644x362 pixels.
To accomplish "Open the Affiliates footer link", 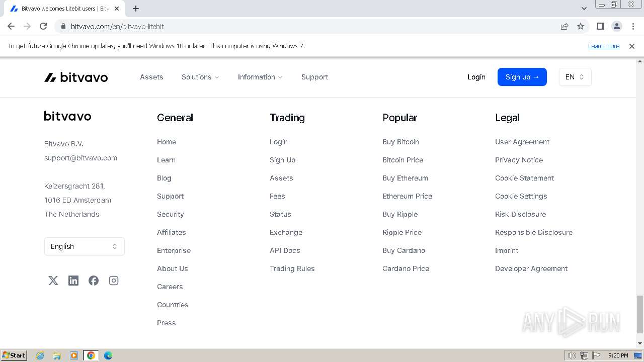I will [x=172, y=232].
